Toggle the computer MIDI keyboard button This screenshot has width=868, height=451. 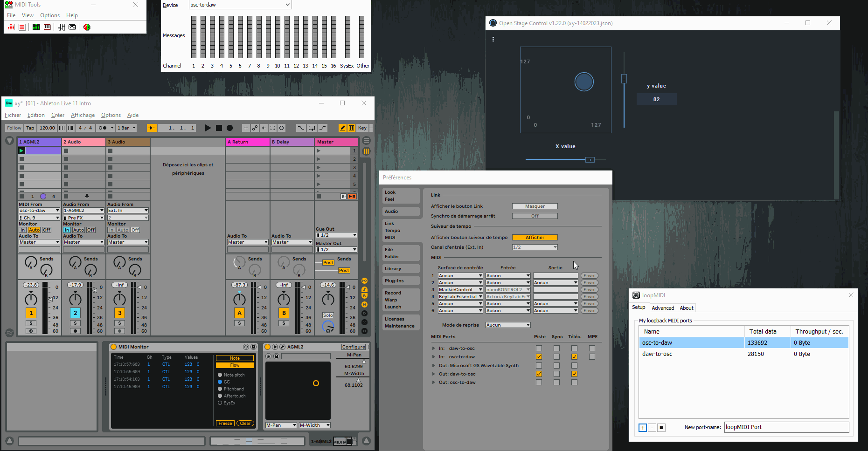point(351,128)
